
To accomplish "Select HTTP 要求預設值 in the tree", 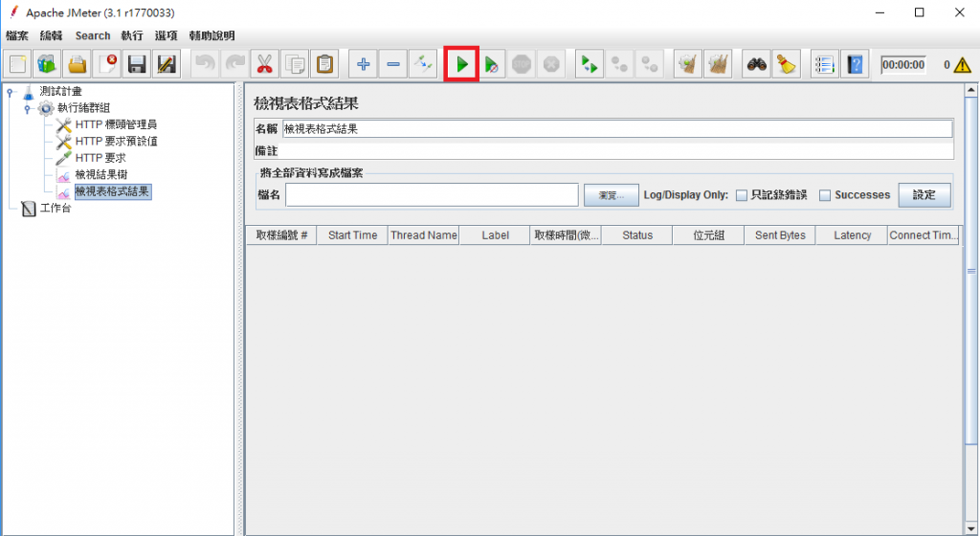I will pos(116,142).
